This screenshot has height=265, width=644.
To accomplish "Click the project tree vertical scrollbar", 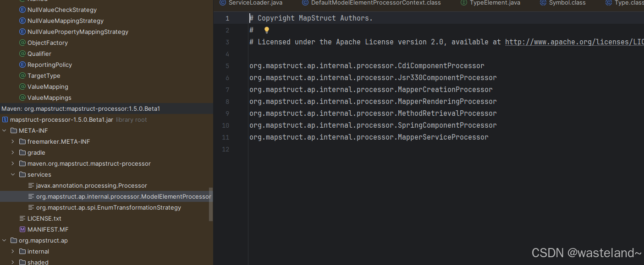I will click(211, 204).
